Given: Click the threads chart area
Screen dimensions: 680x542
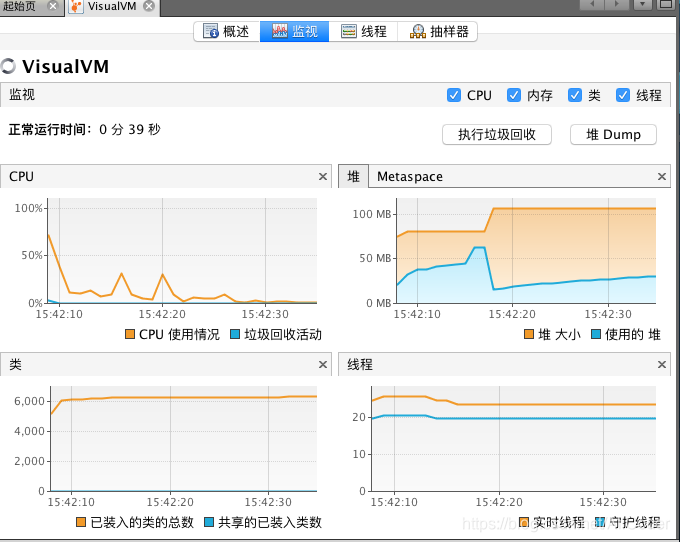Looking at the screenshot, I should click(513, 439).
